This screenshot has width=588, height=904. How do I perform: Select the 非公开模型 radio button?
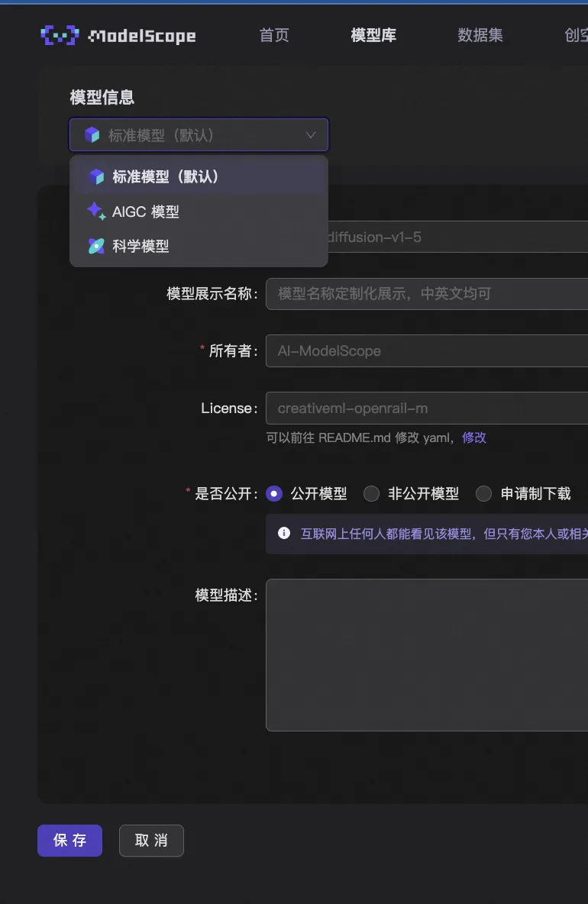[x=371, y=494]
